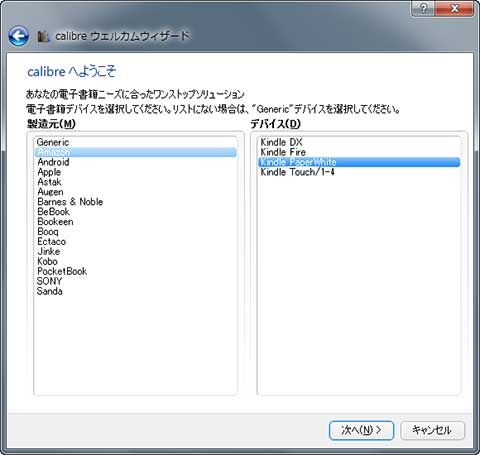Pick BeBook in the manufacturer list
This screenshot has height=455, width=480.
pyautogui.click(x=135, y=212)
